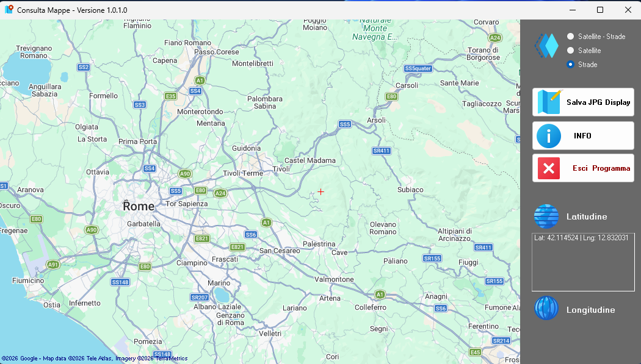This screenshot has height=364, width=641.
Task: Minimize the Consulta Mappe window
Action: (573, 10)
